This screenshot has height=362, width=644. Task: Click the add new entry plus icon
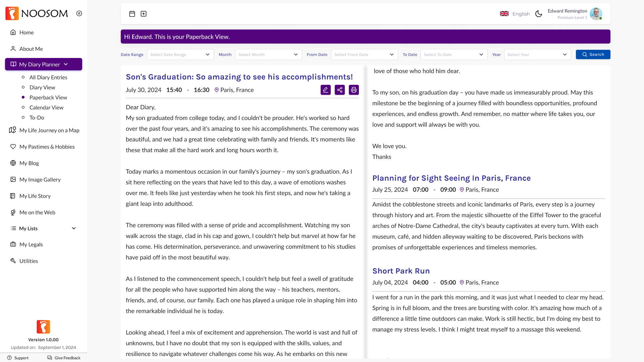[x=144, y=14]
